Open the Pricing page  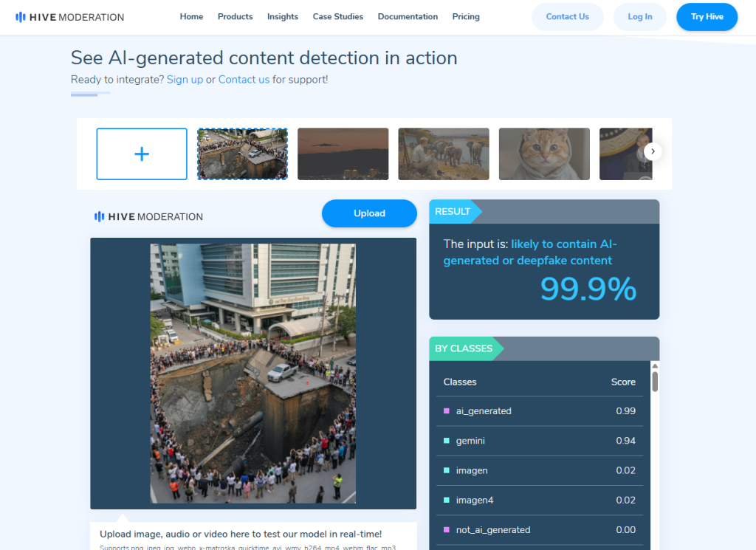[x=466, y=16]
